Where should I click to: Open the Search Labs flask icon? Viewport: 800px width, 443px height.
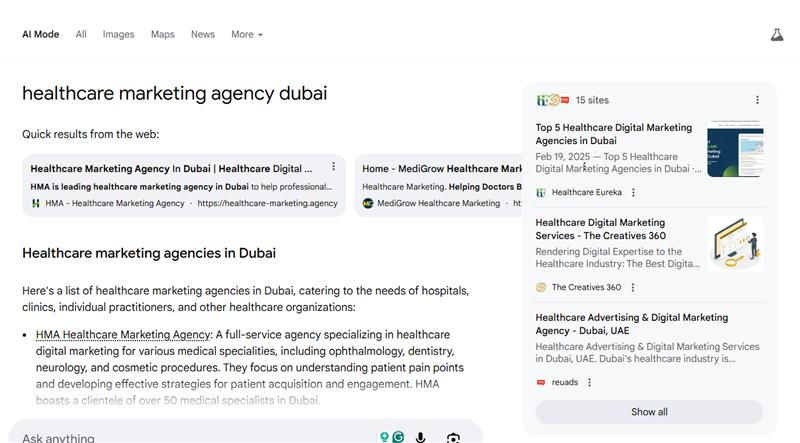click(776, 34)
